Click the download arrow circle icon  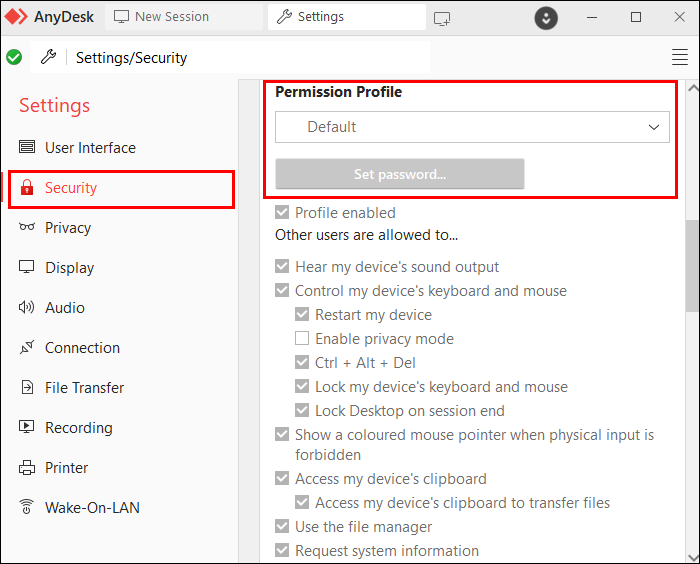tap(546, 18)
